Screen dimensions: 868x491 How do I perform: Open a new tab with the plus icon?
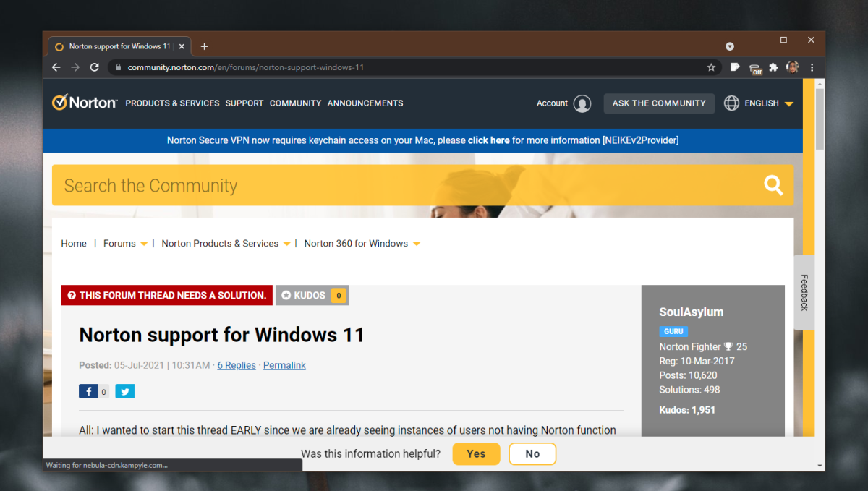(205, 46)
